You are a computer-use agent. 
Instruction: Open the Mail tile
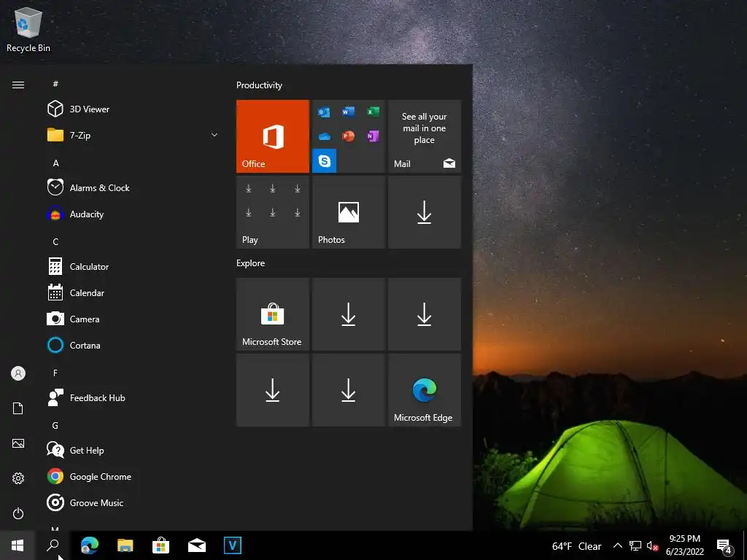pos(425,136)
